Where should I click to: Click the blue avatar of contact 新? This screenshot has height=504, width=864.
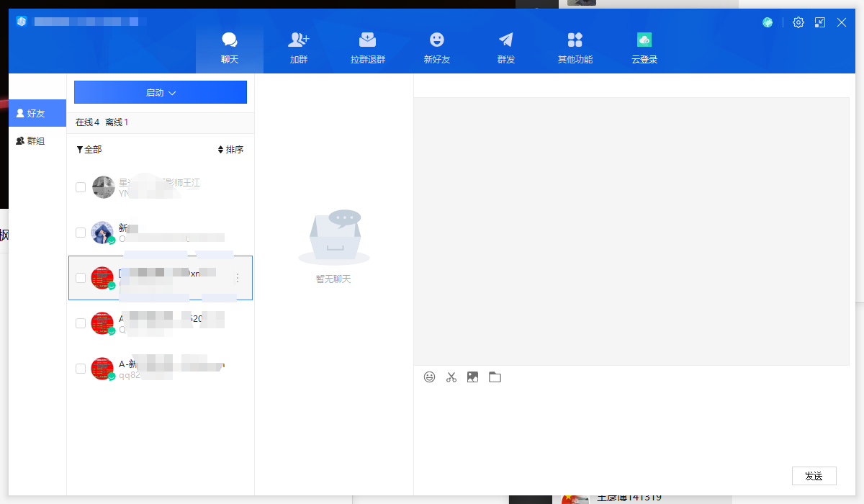(x=103, y=233)
